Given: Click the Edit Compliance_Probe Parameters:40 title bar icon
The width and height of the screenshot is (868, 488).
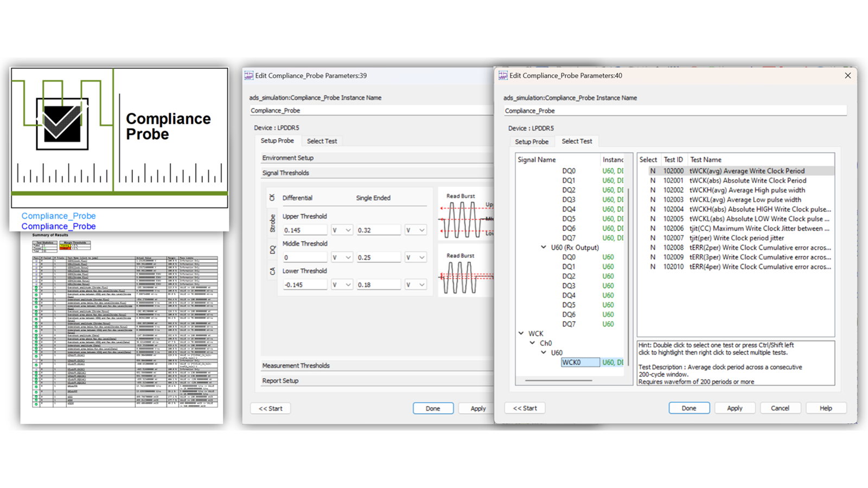Looking at the screenshot, I should 502,75.
